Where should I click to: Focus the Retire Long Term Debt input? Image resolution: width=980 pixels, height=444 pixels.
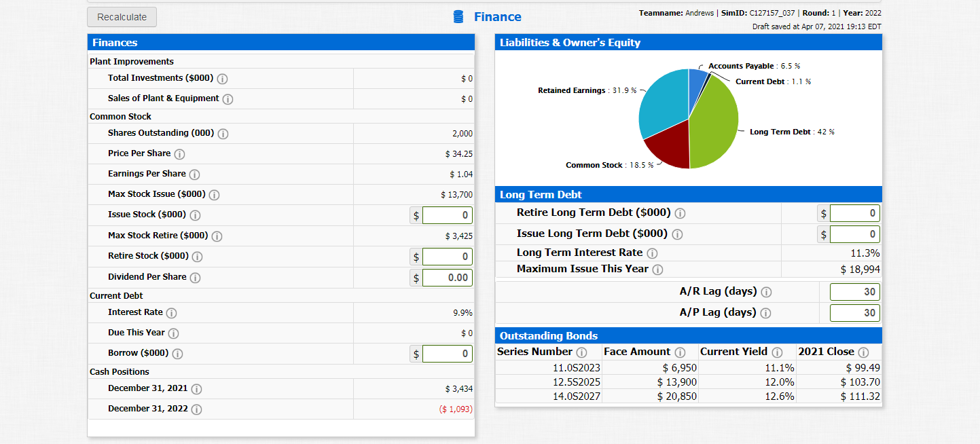coord(854,213)
